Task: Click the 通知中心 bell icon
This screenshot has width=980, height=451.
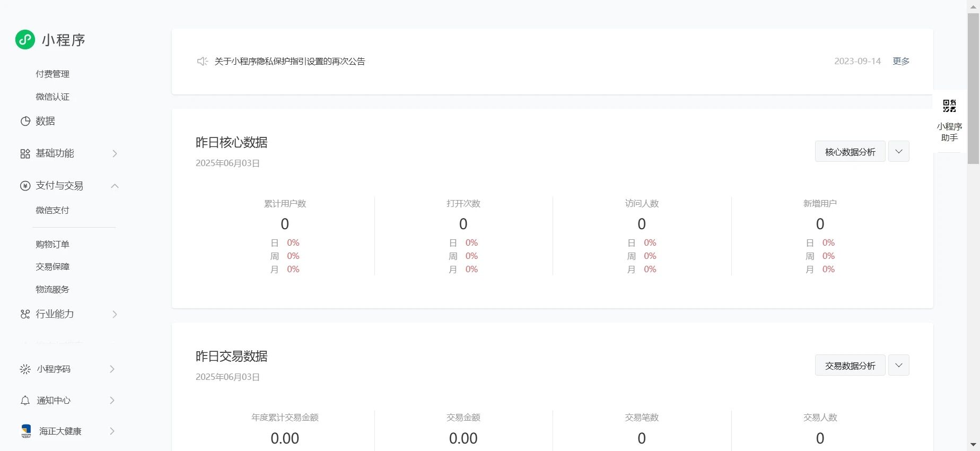Action: [x=25, y=401]
